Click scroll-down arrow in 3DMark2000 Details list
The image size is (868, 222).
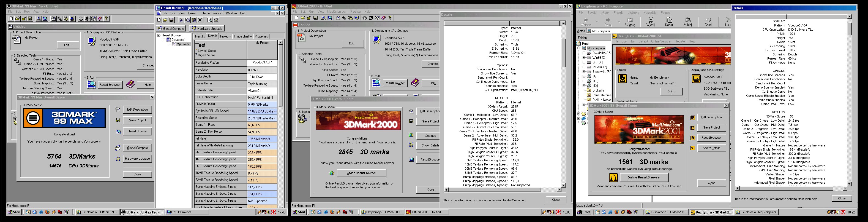(x=563, y=185)
